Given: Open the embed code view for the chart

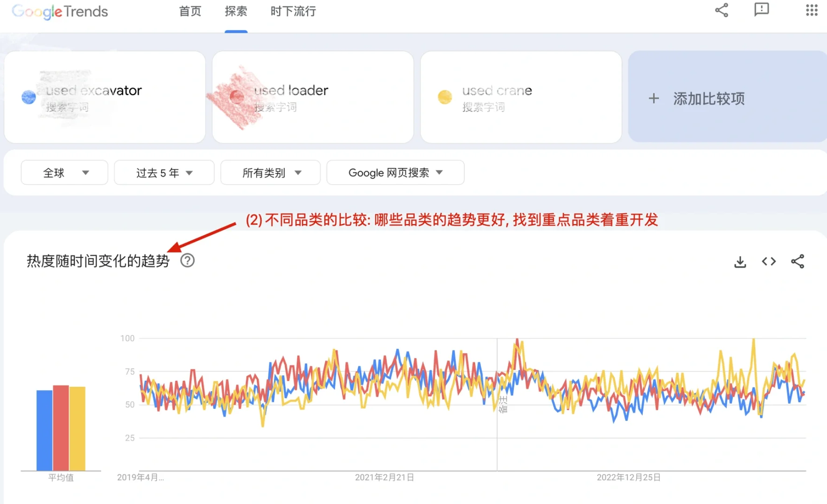Looking at the screenshot, I should coord(768,261).
